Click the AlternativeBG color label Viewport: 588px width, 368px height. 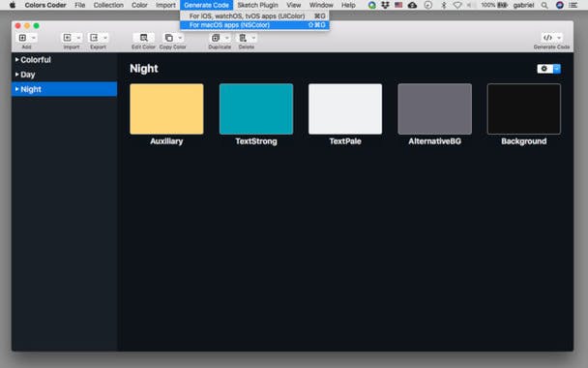pyautogui.click(x=434, y=141)
